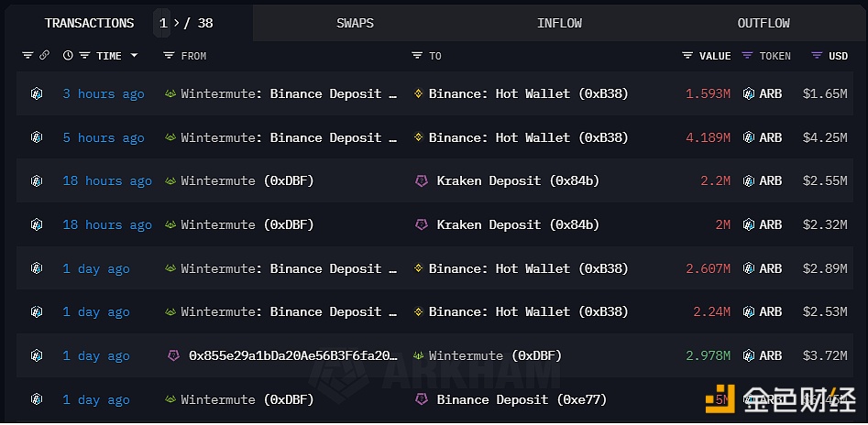Image resolution: width=868 pixels, height=425 pixels.
Task: Click the clock icon beside TIME
Action: [68, 55]
